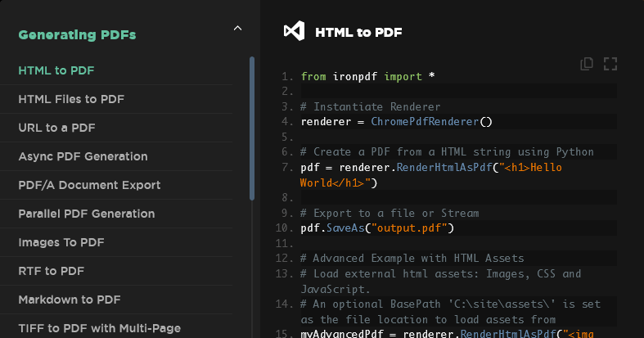Click the '# Instantiate Renderer' comment line
This screenshot has width=644, height=338.
pos(370,106)
